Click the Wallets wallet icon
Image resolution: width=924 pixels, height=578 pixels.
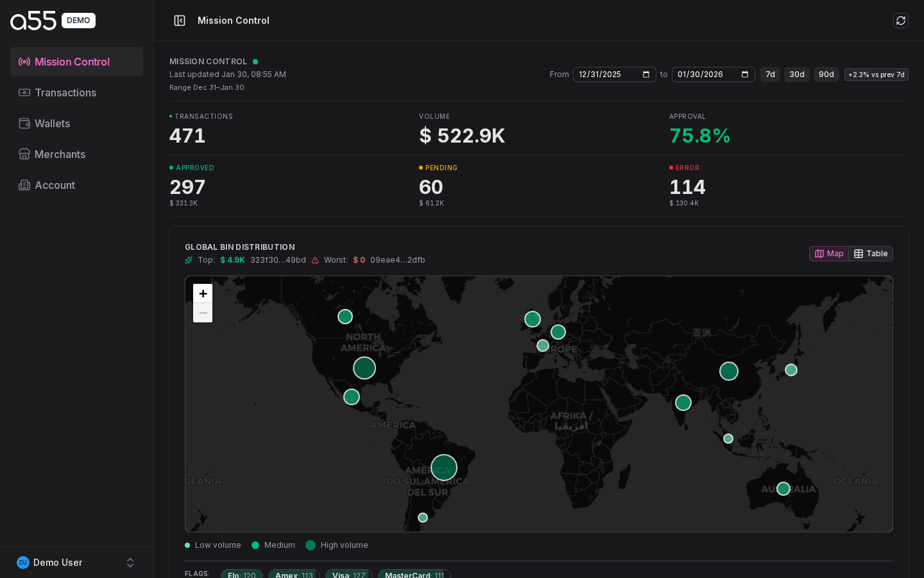[x=24, y=123]
